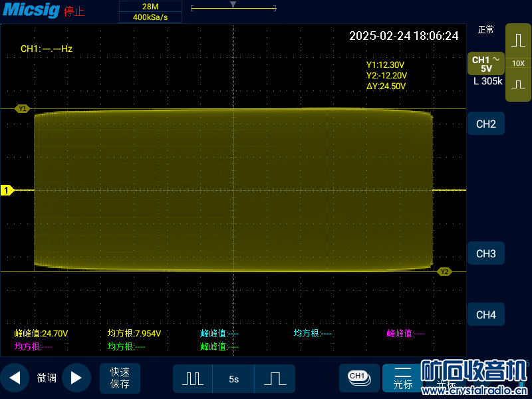Toggle the blue-highlighted 光标 cursor button

403,378
